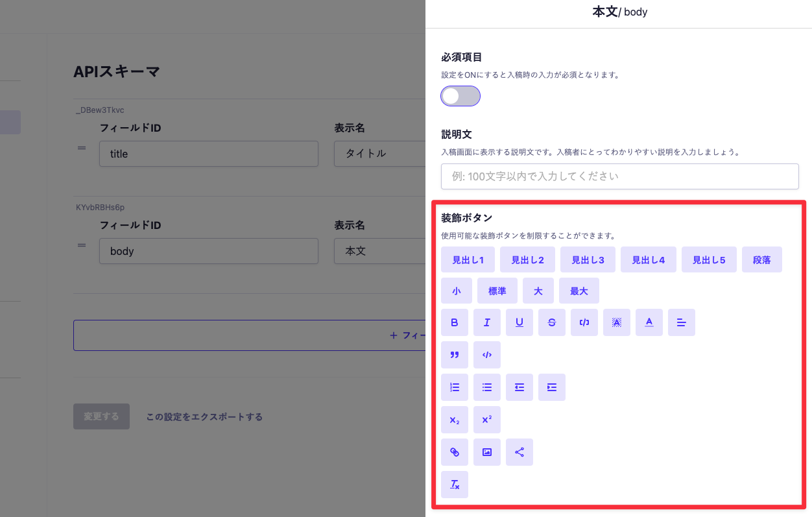Select the 見出し2 decoration button
This screenshot has height=517, width=812.
pos(528,259)
